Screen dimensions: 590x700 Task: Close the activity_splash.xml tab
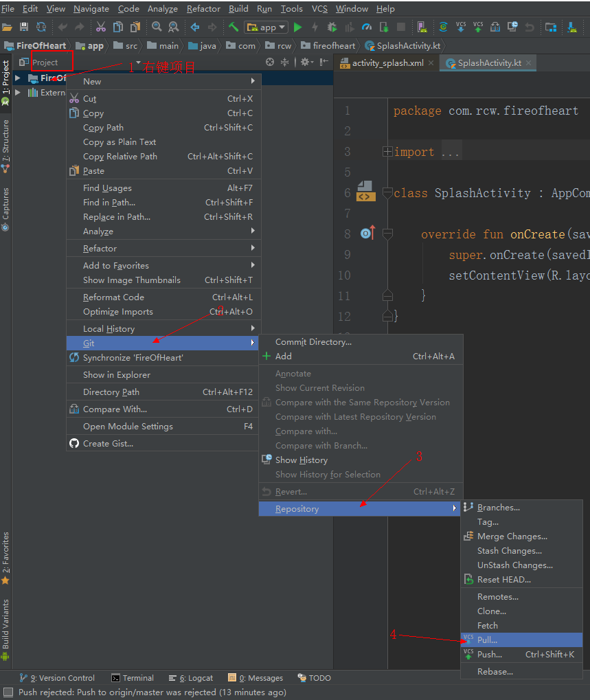click(x=431, y=63)
